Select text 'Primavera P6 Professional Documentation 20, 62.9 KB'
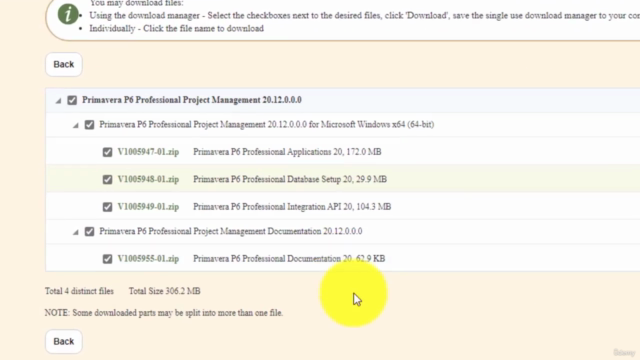The width and height of the screenshot is (640, 360). tap(289, 259)
